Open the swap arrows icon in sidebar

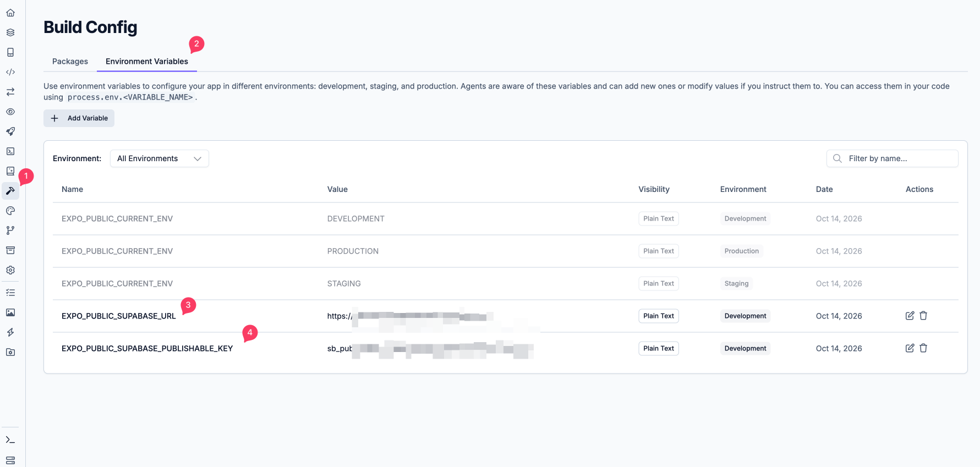pos(10,92)
